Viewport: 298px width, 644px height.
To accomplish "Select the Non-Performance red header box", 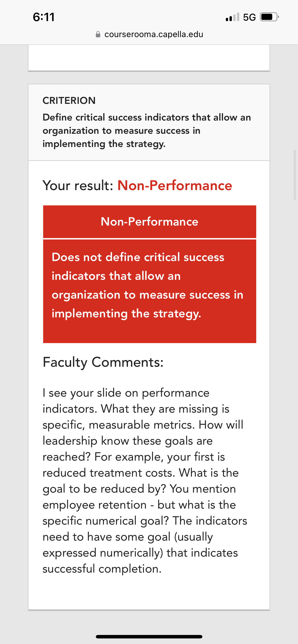I will tap(150, 222).
